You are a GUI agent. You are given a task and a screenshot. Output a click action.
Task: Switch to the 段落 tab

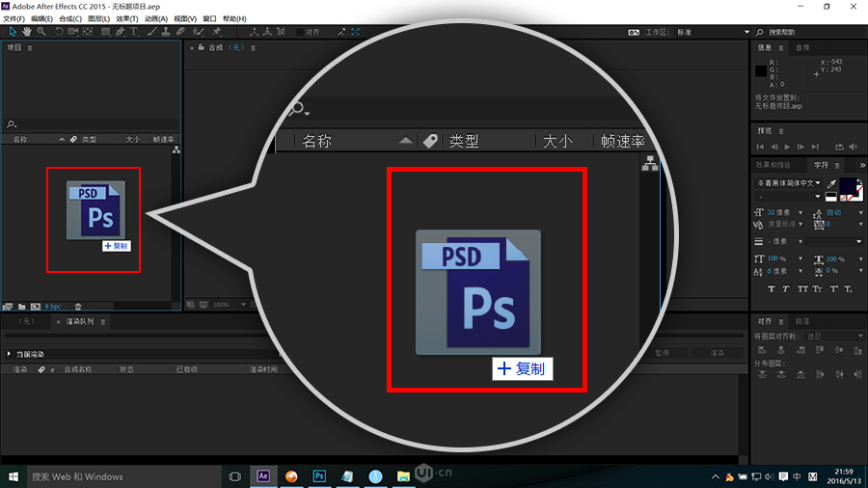tap(802, 321)
